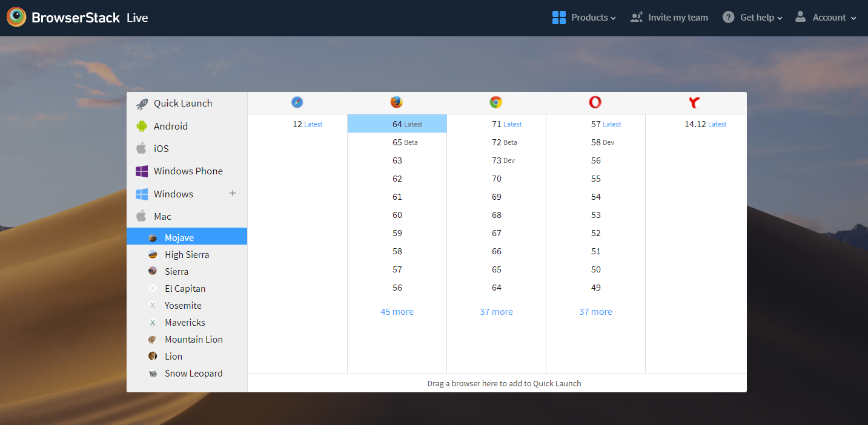Select the Safari browser column icon
The image size is (868, 425).
coord(297,102)
